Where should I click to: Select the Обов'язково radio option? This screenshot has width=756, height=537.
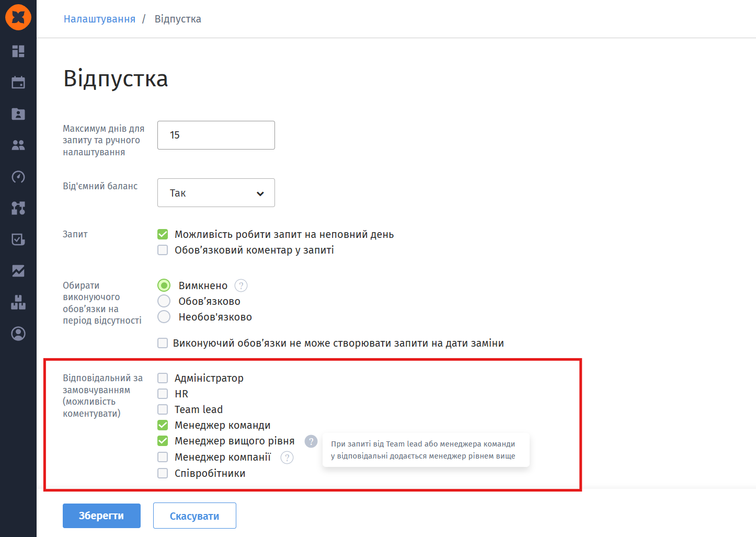164,301
